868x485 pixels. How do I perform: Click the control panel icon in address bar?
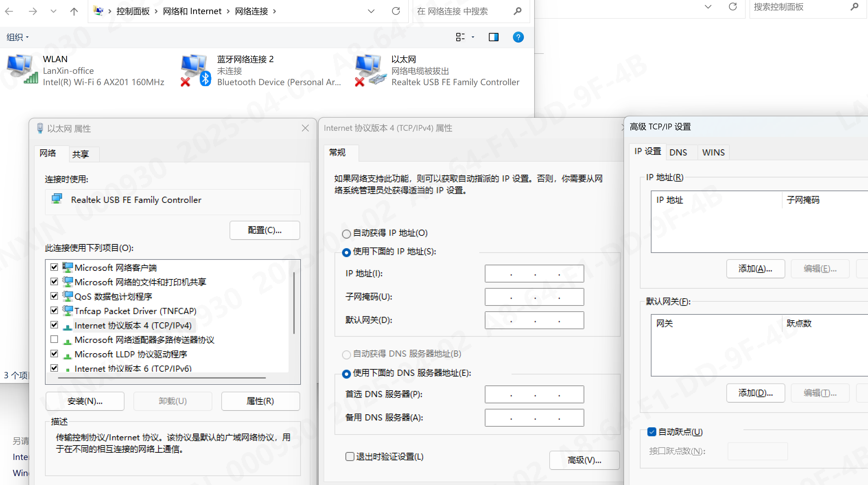click(98, 11)
